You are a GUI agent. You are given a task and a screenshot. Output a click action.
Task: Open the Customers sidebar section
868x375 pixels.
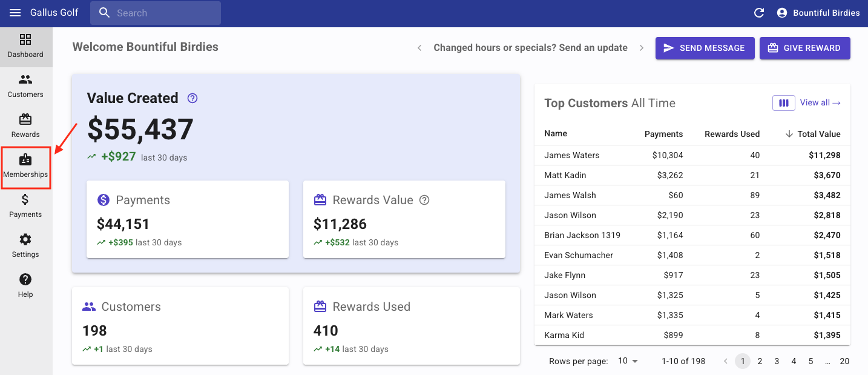point(25,86)
